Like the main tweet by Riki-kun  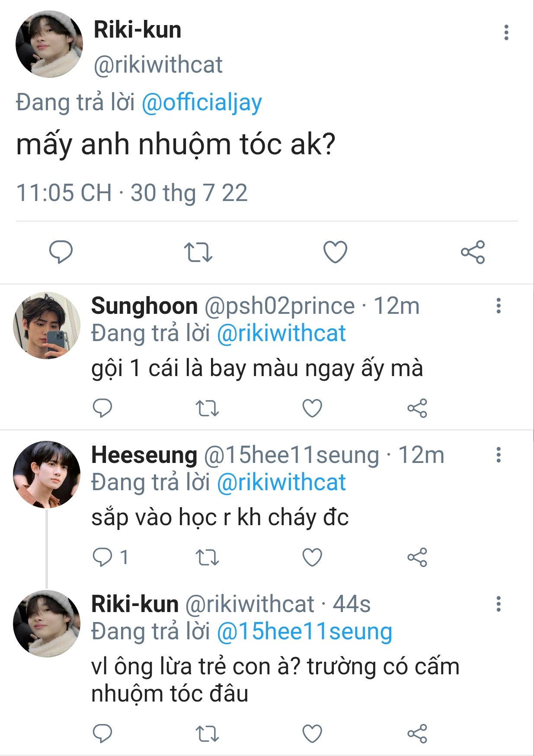(336, 252)
